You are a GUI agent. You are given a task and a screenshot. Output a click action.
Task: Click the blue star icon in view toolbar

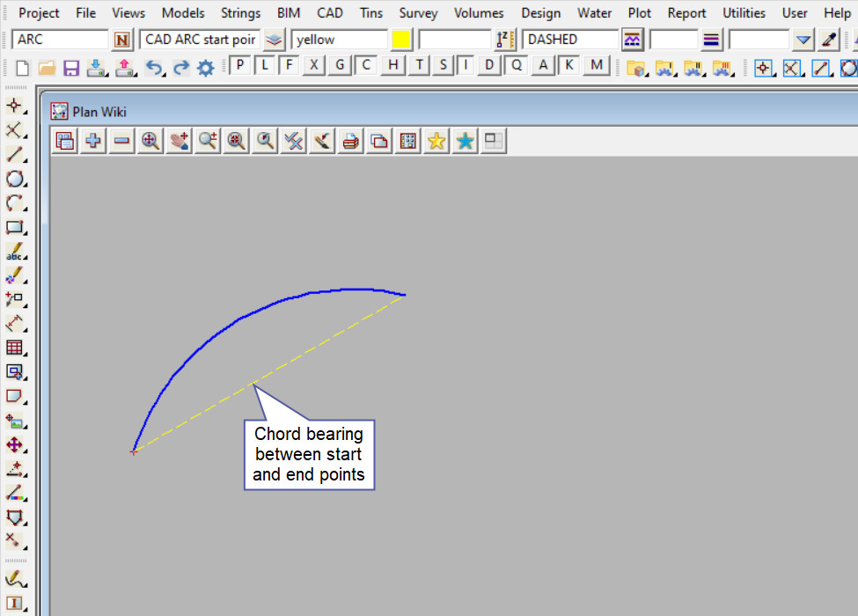click(465, 141)
